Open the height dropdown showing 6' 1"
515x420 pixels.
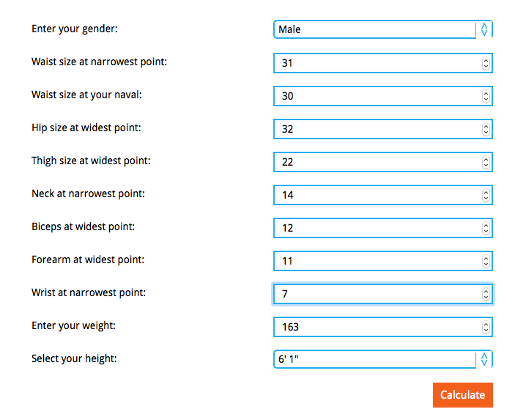[382, 359]
